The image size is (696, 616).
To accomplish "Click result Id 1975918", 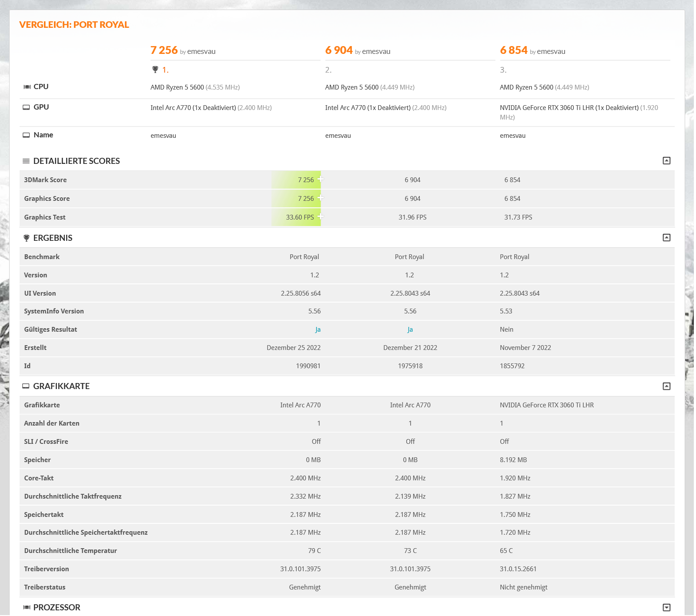I will coord(410,366).
